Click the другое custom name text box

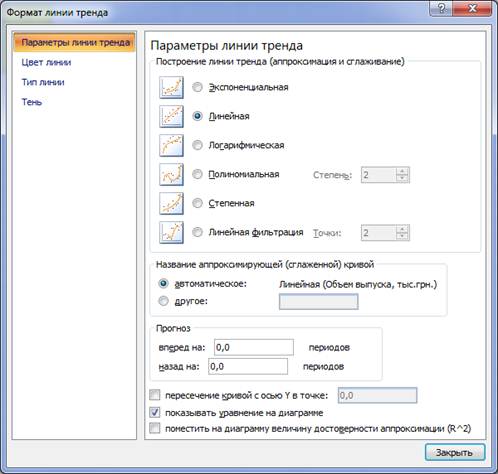pos(319,302)
